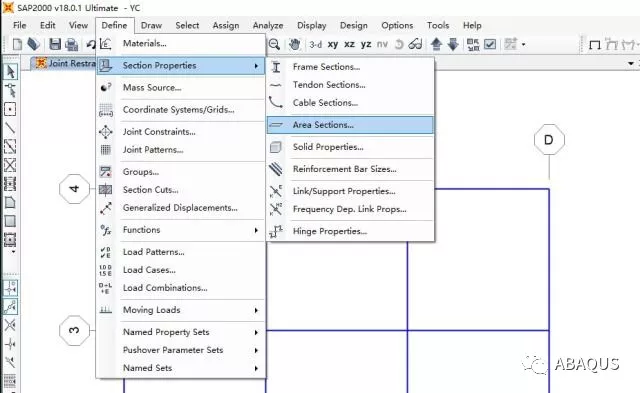Select the Pan hand tool
The image size is (640, 393).
pyautogui.click(x=294, y=44)
